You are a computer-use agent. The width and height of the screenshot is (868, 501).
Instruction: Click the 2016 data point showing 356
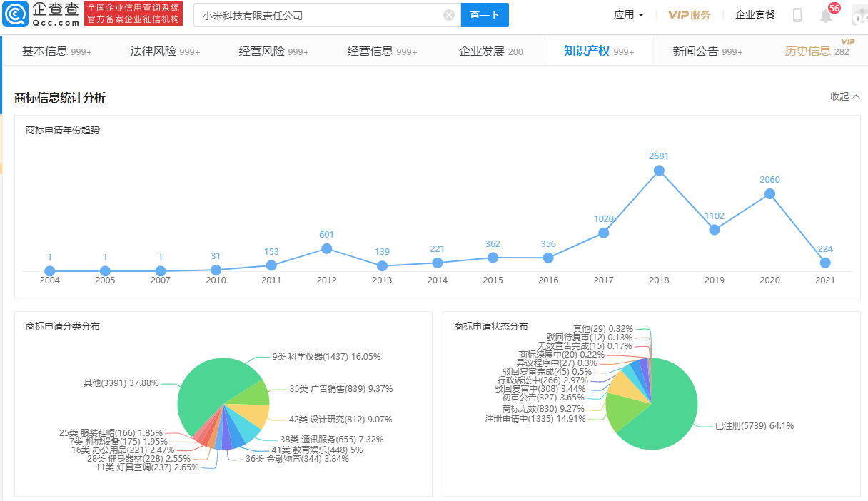click(548, 258)
